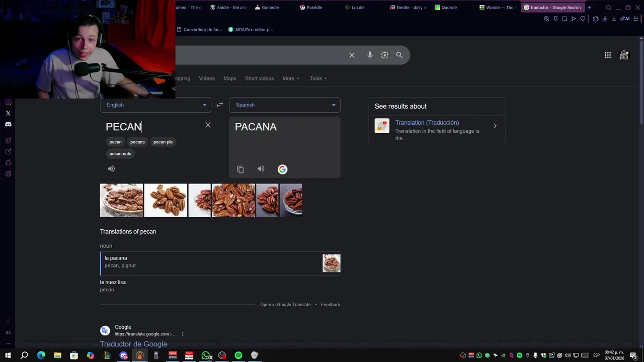Viewport: 644px width, 362px height.
Task: Select the 'pecans' suggestion chip
Action: (x=137, y=142)
